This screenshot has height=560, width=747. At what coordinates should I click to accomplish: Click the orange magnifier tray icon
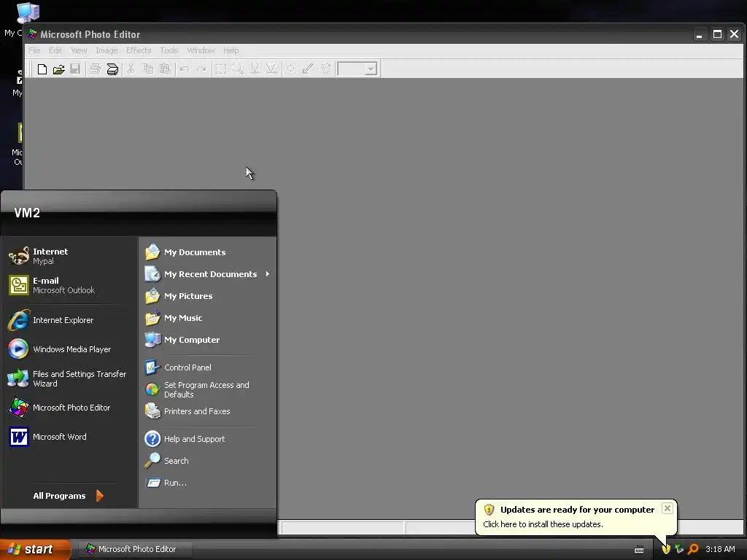pyautogui.click(x=693, y=549)
